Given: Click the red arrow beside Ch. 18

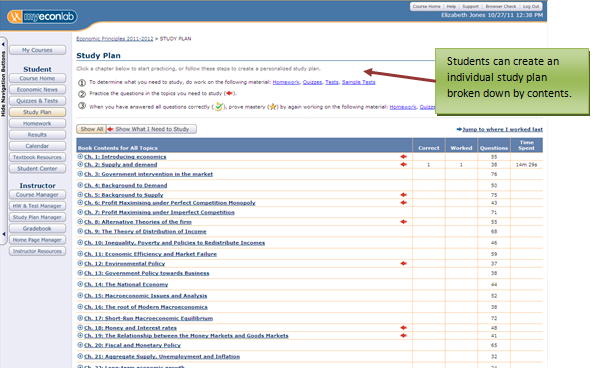Looking at the screenshot, I should click(x=404, y=328).
